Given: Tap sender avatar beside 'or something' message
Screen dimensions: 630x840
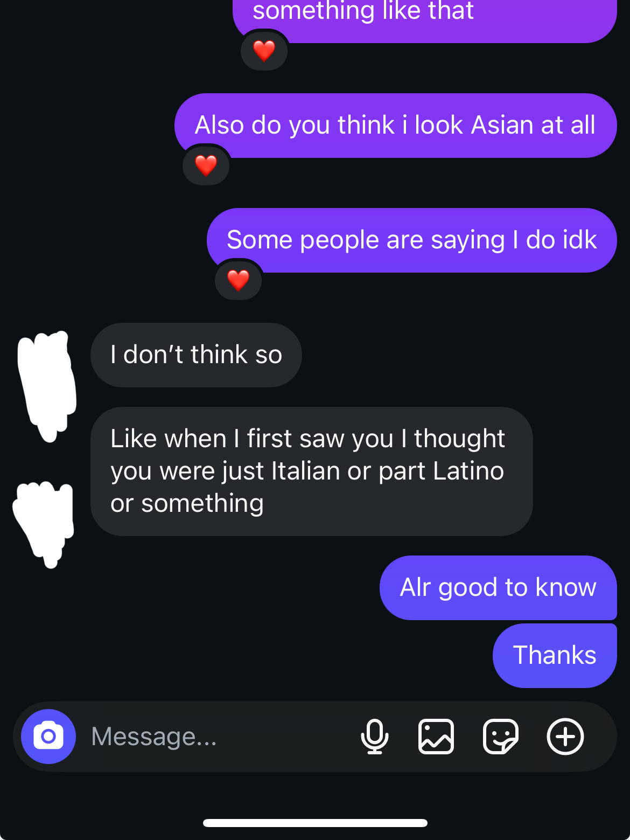Looking at the screenshot, I should (x=44, y=524).
